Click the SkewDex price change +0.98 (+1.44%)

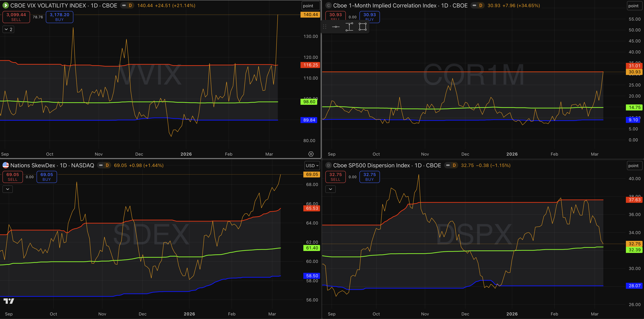click(146, 165)
